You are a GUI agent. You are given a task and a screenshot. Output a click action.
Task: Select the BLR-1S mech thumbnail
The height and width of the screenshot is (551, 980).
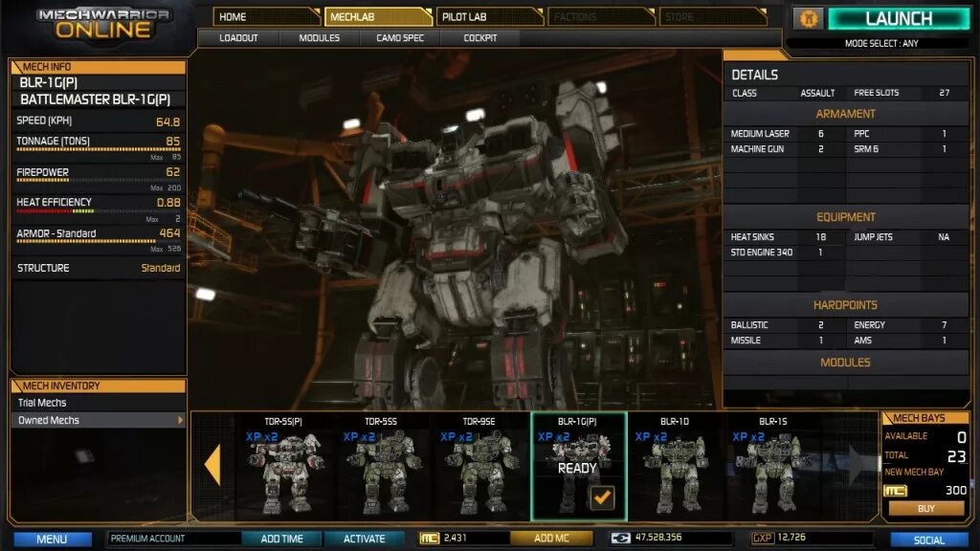[773, 466]
